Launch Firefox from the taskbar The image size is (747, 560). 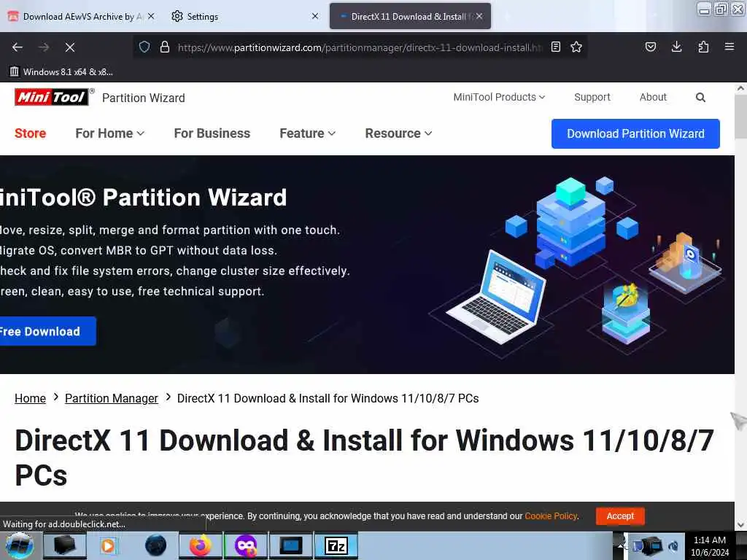pyautogui.click(x=201, y=545)
